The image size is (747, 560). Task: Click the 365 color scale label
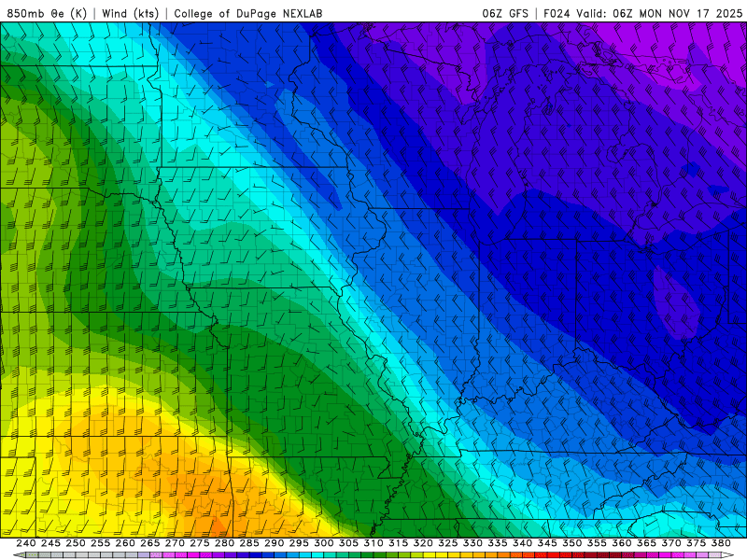click(x=646, y=543)
